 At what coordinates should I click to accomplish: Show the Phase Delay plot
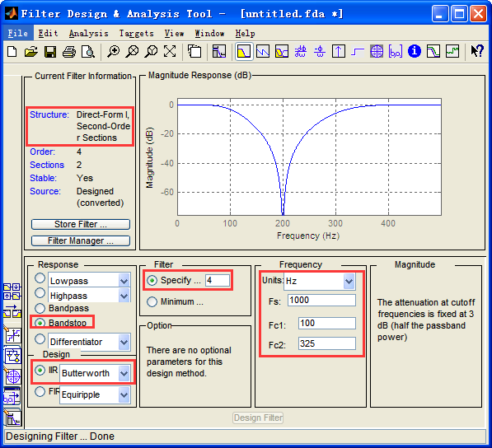(x=320, y=51)
